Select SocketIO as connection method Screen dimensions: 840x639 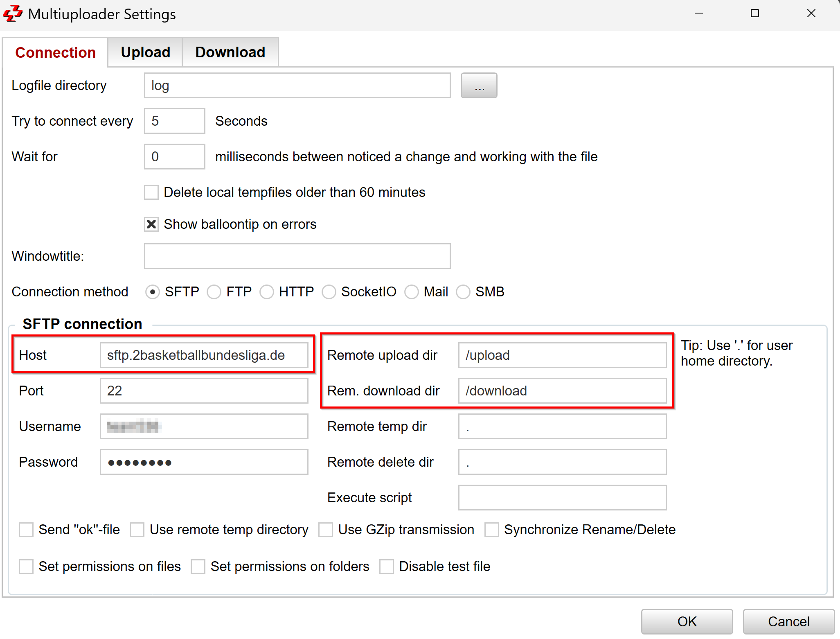[329, 292]
